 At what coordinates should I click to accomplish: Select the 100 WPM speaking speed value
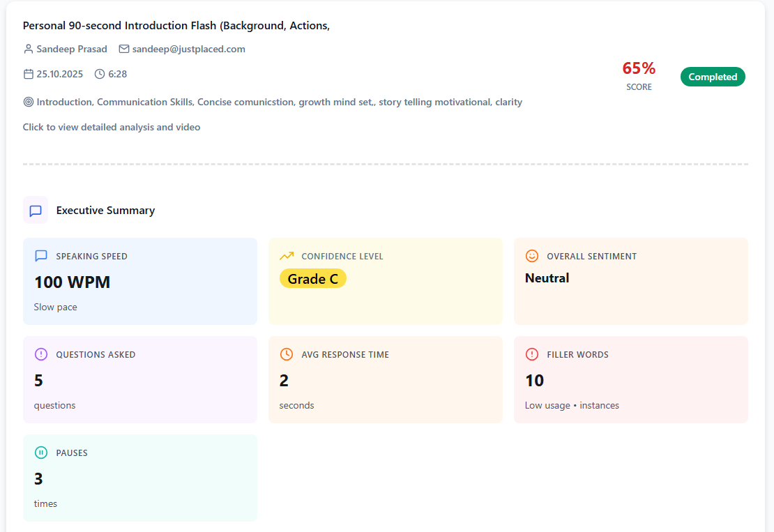click(x=73, y=282)
